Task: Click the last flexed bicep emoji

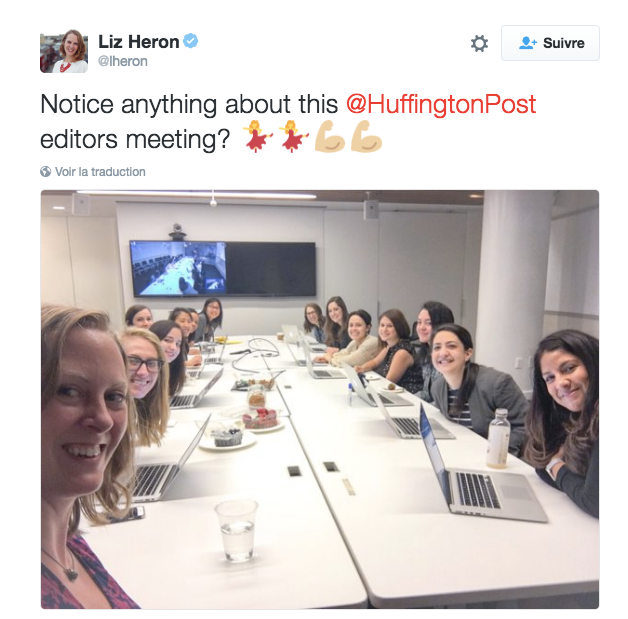Action: click(x=366, y=137)
